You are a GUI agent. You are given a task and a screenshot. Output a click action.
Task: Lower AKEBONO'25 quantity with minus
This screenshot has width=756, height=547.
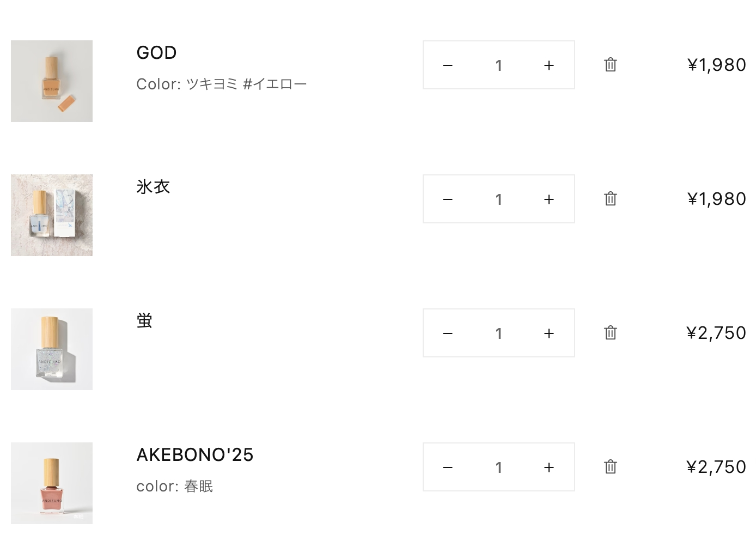448,467
